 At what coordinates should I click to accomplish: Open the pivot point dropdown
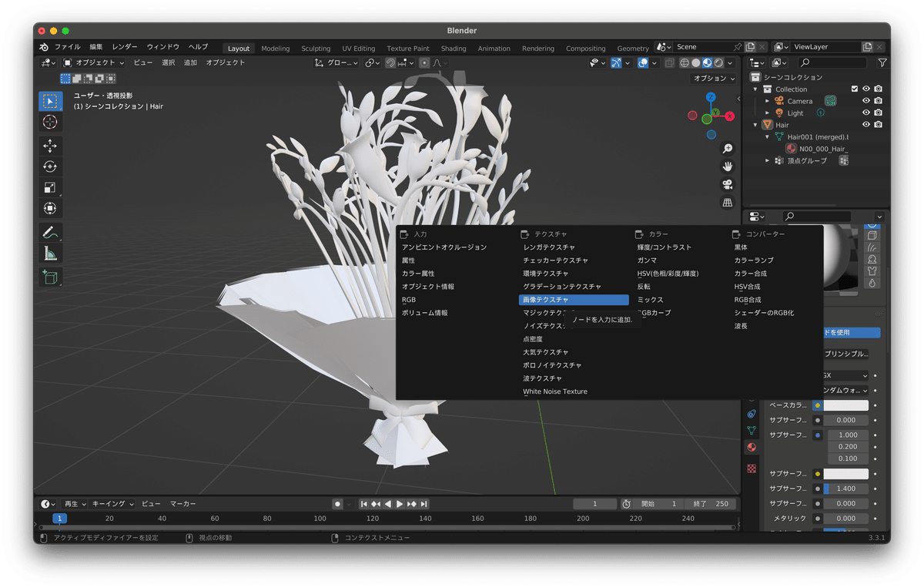[372, 62]
